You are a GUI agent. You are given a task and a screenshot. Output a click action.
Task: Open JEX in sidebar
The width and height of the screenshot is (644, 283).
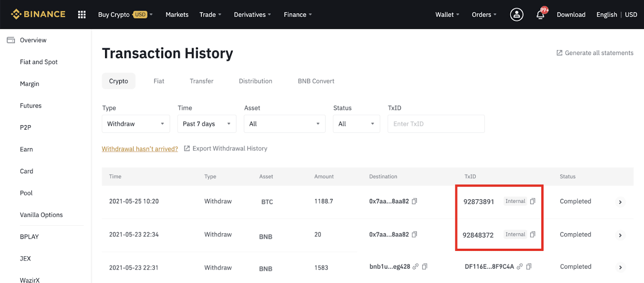25,258
